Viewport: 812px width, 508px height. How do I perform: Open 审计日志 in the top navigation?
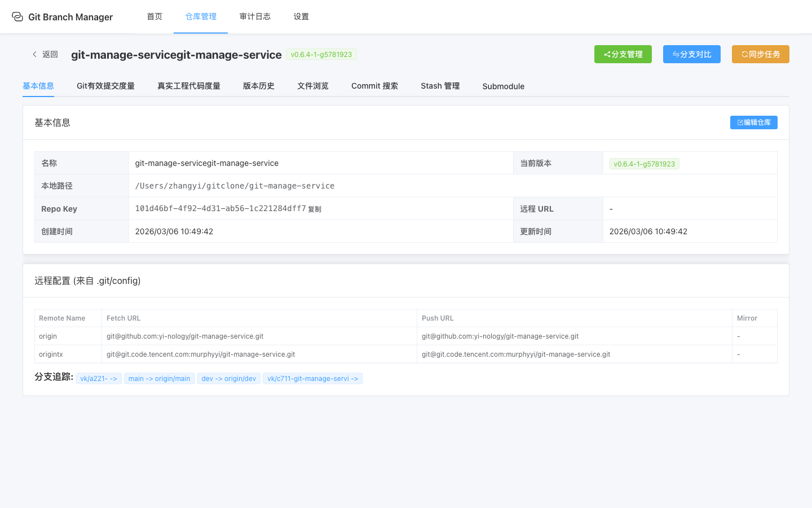(255, 16)
